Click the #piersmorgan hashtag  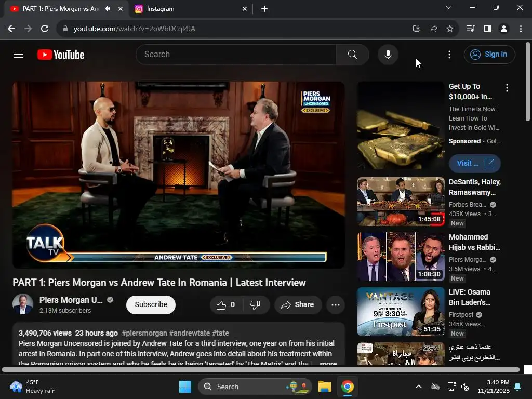point(144,333)
